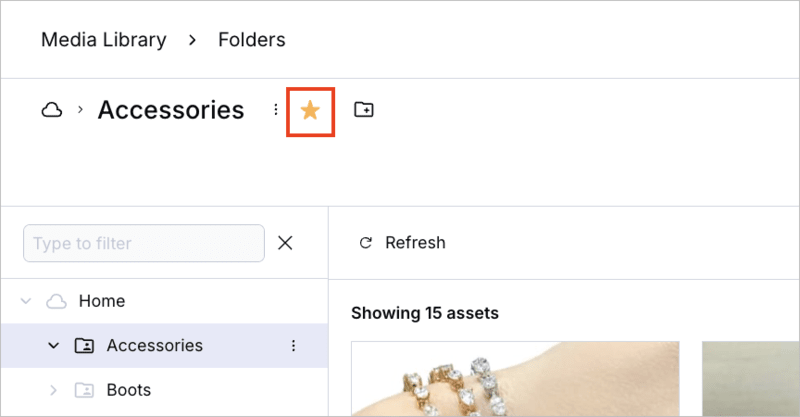Toggle the favorite star for Accessories
This screenshot has width=800, height=417.
point(310,110)
